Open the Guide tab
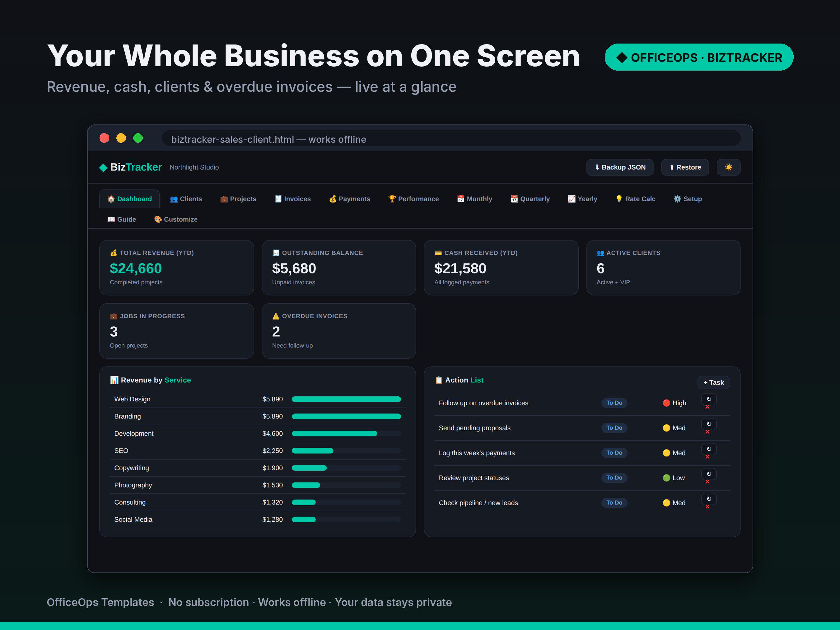 [121, 219]
